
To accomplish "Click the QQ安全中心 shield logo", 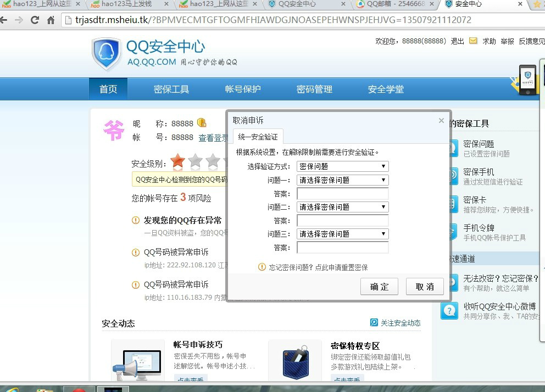I will tap(106, 53).
